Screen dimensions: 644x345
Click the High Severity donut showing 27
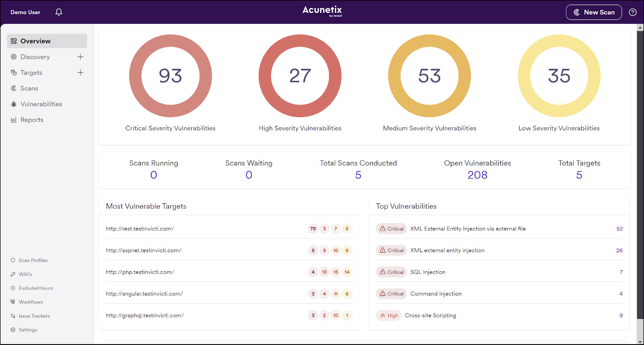click(x=300, y=76)
